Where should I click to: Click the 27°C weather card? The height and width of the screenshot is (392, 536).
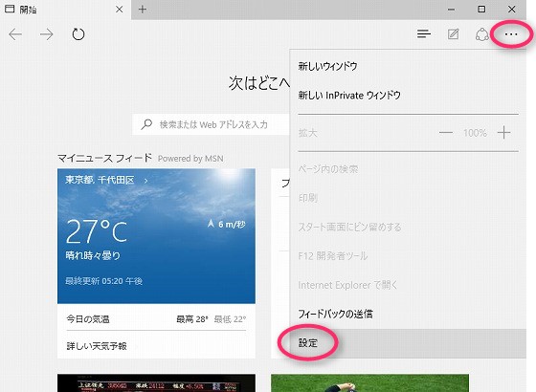(156, 236)
